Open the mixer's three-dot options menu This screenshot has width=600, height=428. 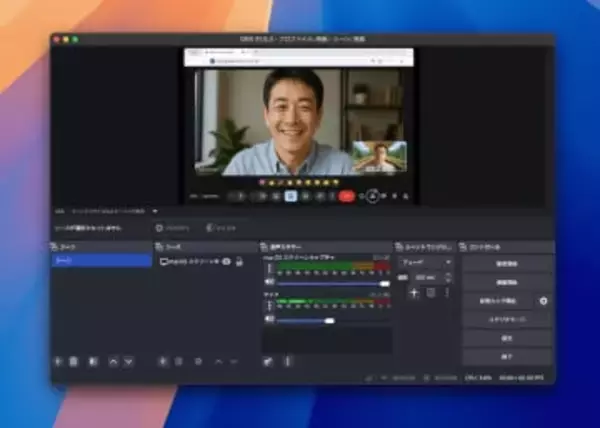[x=286, y=361]
